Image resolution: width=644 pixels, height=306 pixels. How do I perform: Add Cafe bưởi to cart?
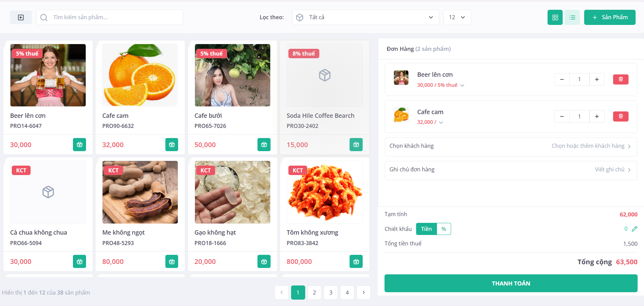tap(264, 145)
